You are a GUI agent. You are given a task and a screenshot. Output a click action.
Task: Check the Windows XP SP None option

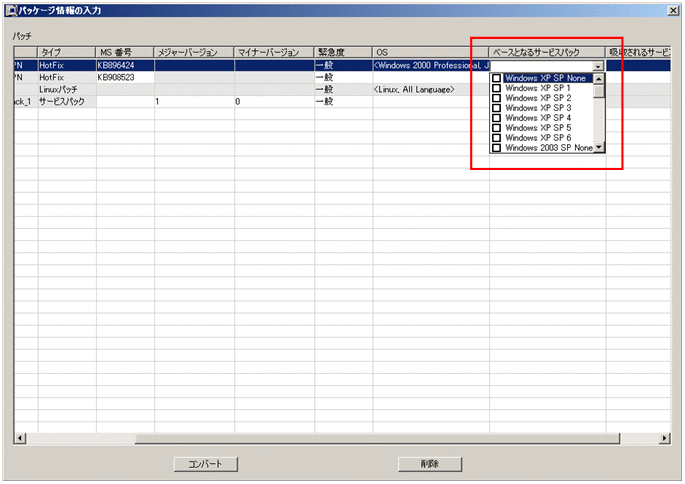tap(496, 78)
